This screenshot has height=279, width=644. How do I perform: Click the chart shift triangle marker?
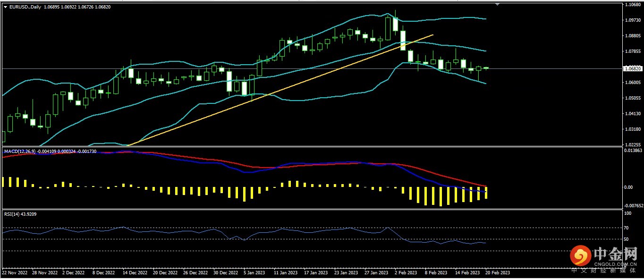[497, 4]
